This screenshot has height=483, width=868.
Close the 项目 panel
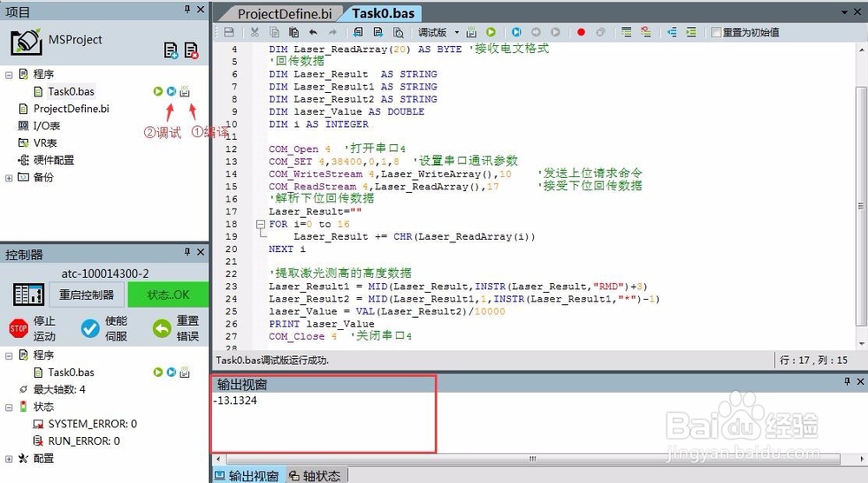coord(201,10)
